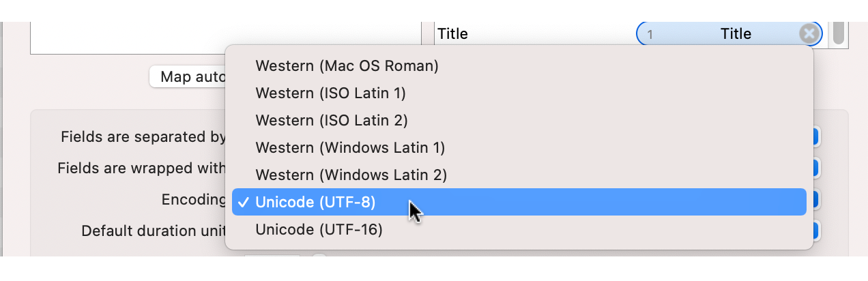Open the Fields are wrapped with dropdown
The image size is (868, 281).
816,168
